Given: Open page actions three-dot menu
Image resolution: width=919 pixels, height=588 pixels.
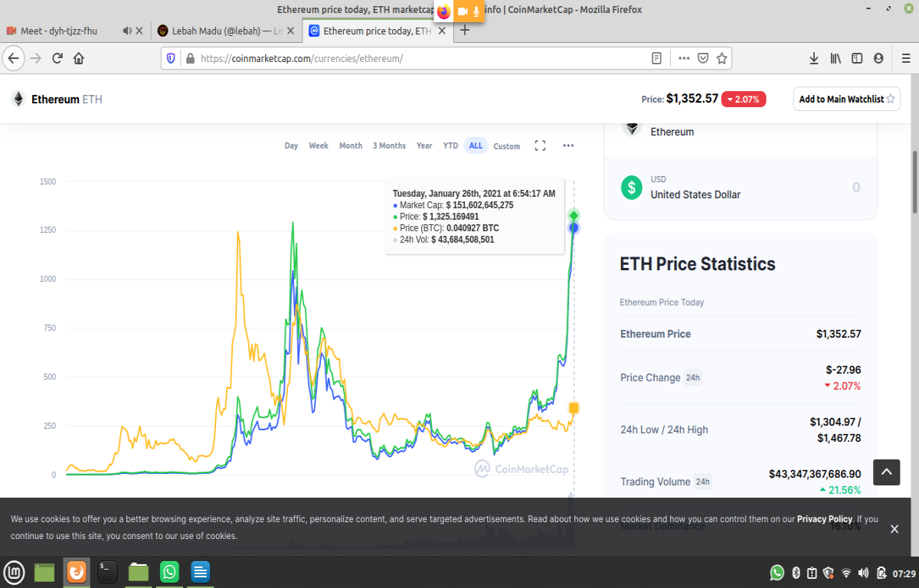Looking at the screenshot, I should (x=684, y=58).
